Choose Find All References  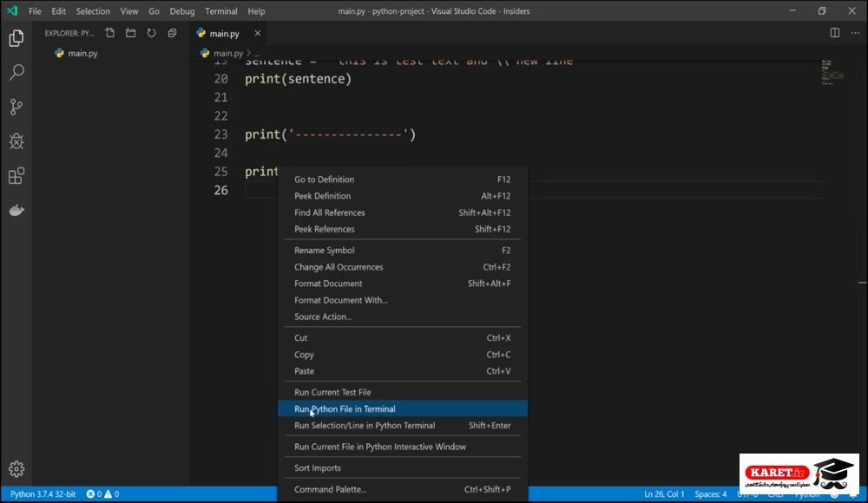coord(403,212)
